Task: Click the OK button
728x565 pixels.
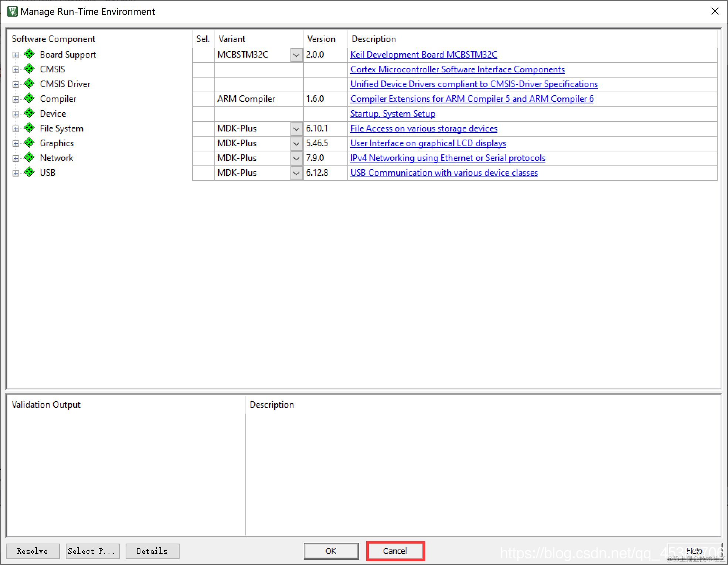Action: (331, 551)
